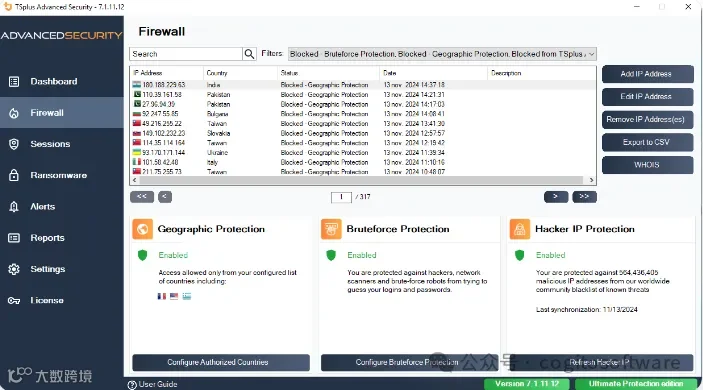Click the Settings gear icon
The image size is (703, 390).
[14, 269]
